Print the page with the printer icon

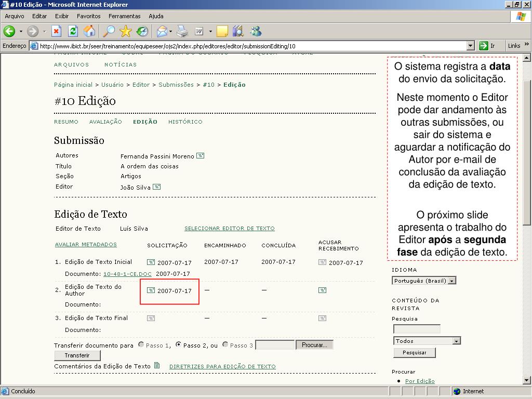(x=182, y=31)
